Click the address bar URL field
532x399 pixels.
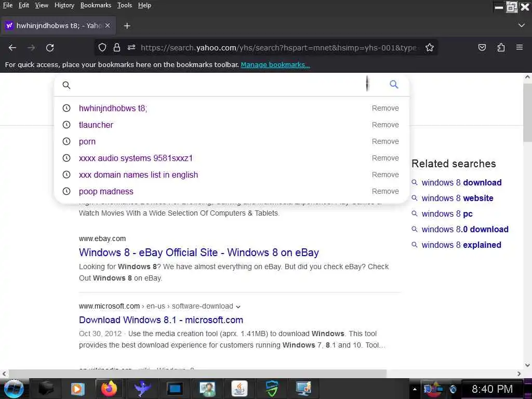(x=278, y=47)
